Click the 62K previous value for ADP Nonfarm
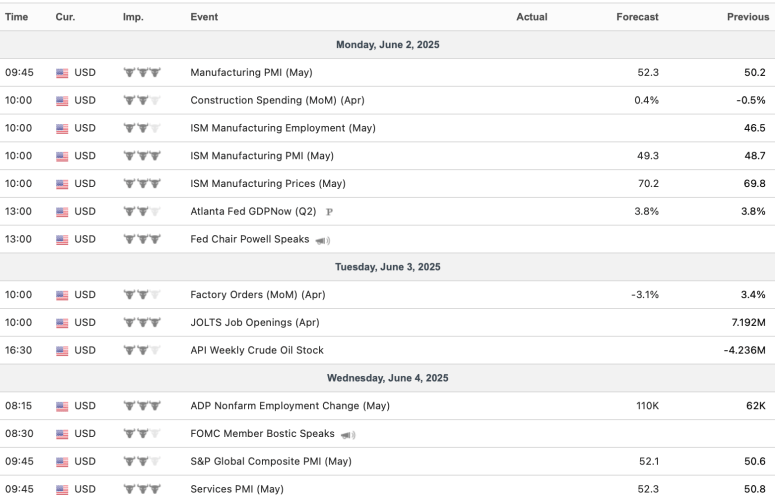This screenshot has width=775, height=497. click(x=756, y=406)
